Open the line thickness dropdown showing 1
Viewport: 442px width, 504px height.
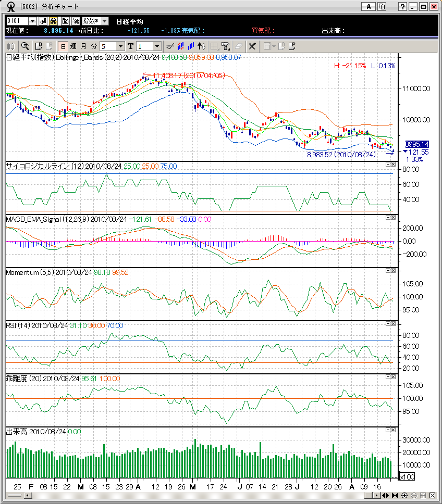tap(157, 46)
